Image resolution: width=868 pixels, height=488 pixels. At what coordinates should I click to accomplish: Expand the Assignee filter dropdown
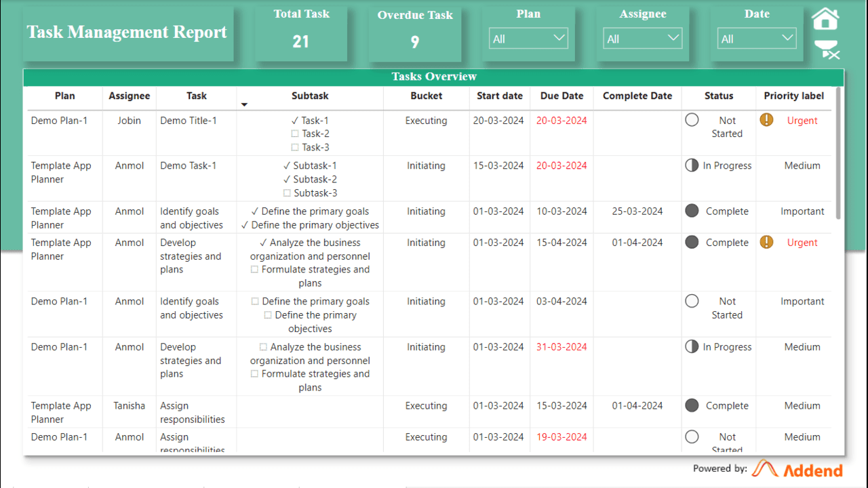coord(643,39)
